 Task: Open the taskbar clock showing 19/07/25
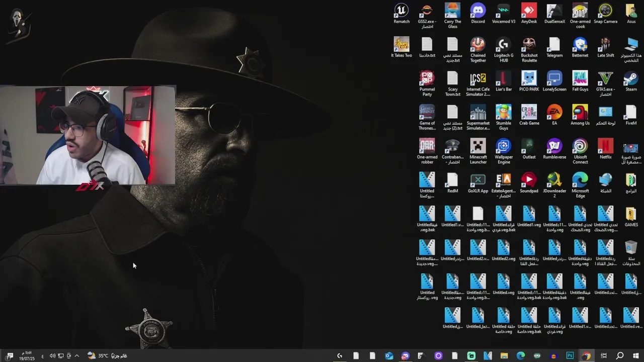pyautogui.click(x=27, y=355)
